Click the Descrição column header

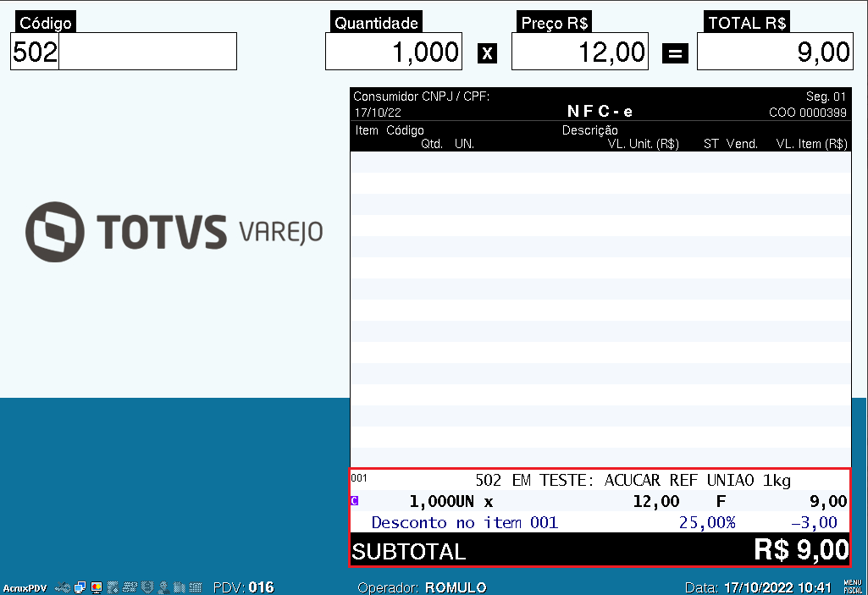tap(590, 130)
